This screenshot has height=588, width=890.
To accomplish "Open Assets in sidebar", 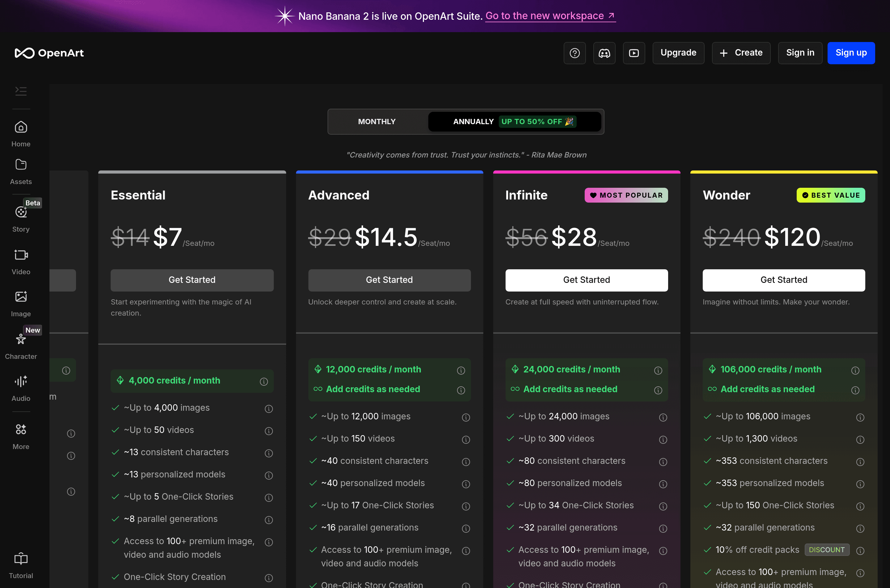I will 21,171.
